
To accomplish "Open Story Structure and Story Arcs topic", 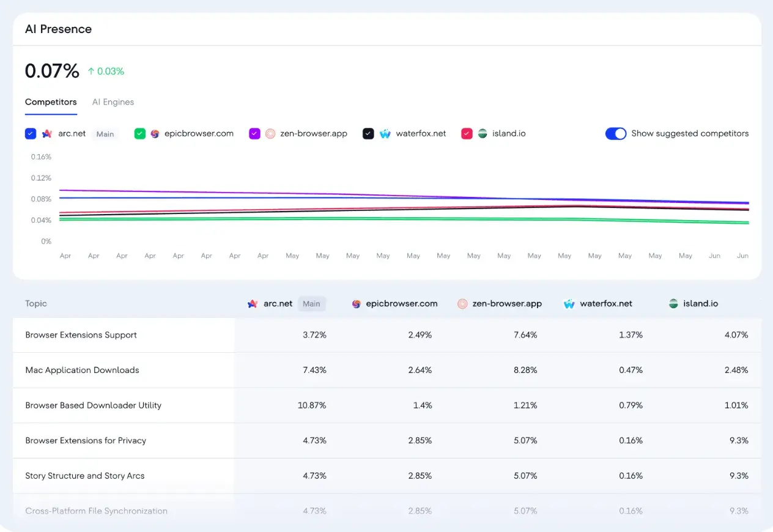I will (x=84, y=476).
